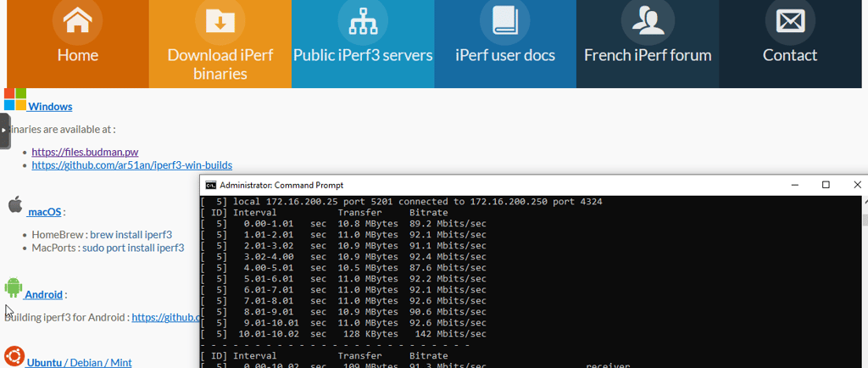
Task: Click the 89.2 Mbits/sec bitrate value
Action: (x=448, y=224)
